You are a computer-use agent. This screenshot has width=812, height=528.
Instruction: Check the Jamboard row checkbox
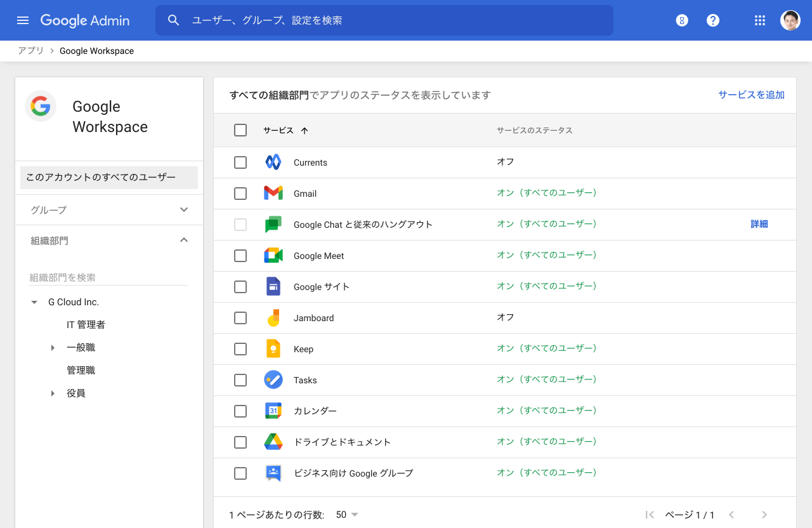tap(240, 318)
